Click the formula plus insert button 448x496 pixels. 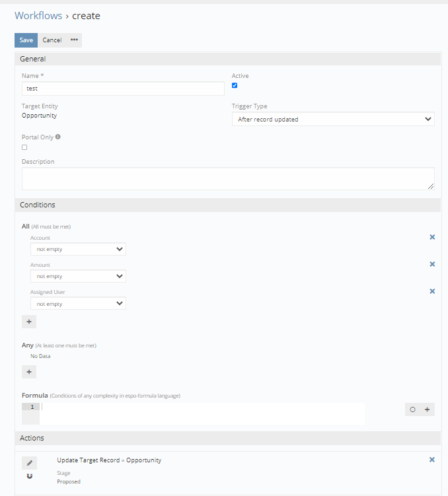click(x=427, y=409)
